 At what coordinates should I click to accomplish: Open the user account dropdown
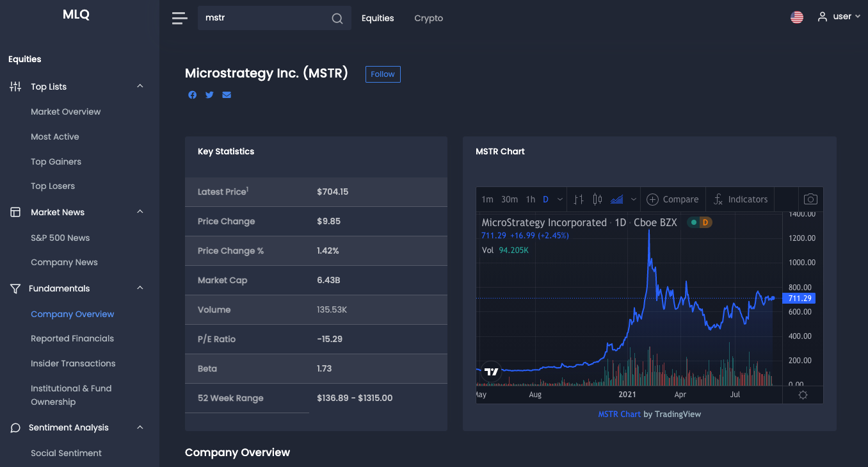click(839, 17)
